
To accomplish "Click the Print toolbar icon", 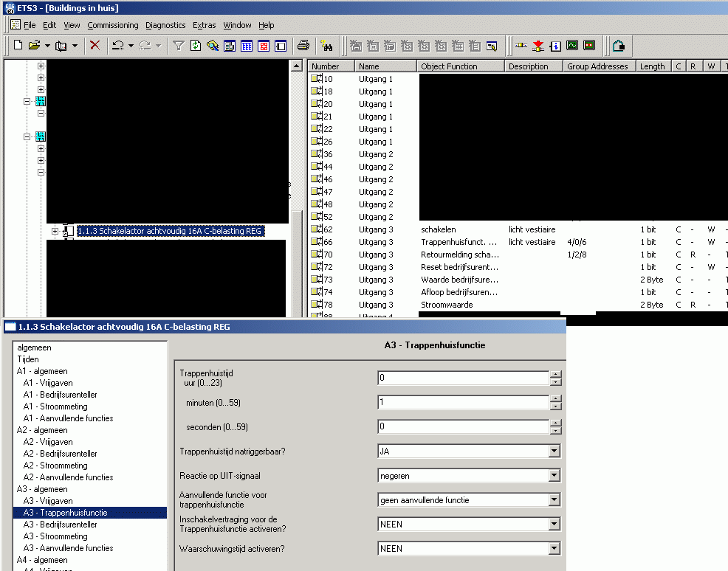I will coord(303,46).
